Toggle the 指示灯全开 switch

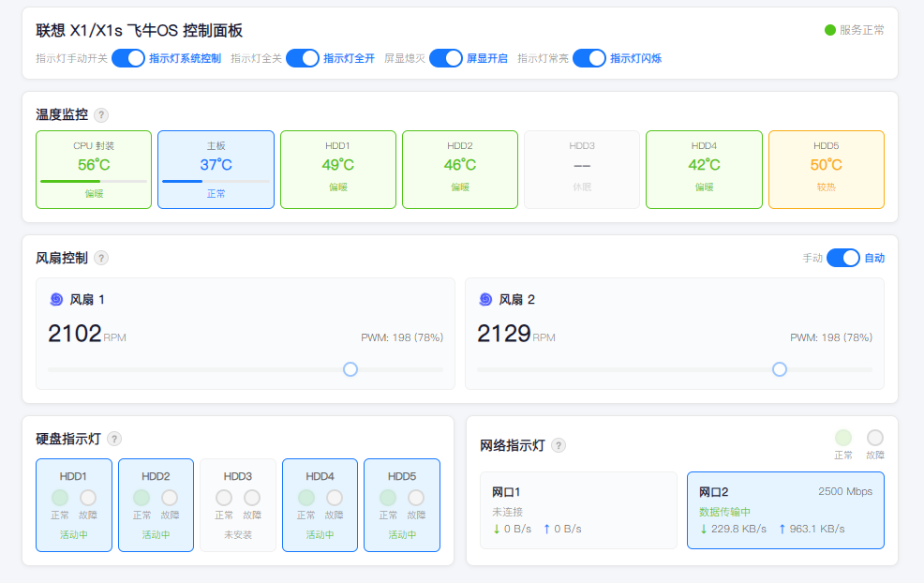[x=303, y=58]
